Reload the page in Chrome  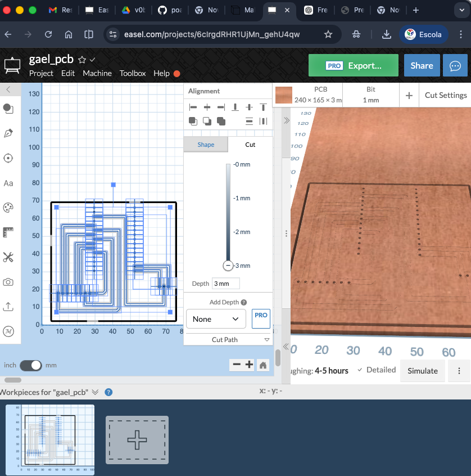(x=48, y=34)
